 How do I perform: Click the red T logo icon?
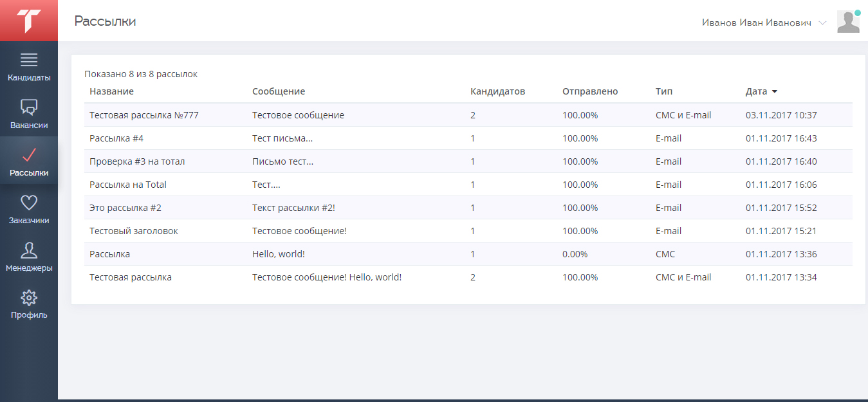[29, 21]
